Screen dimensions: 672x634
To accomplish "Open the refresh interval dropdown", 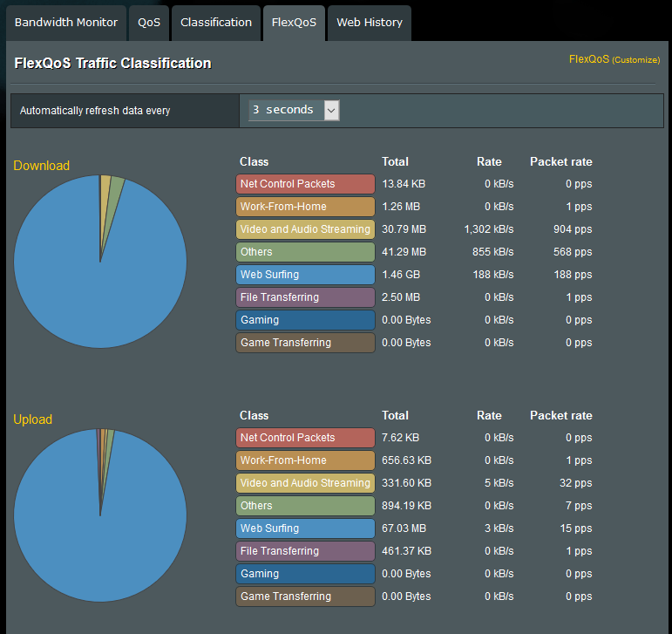I will click(x=294, y=110).
